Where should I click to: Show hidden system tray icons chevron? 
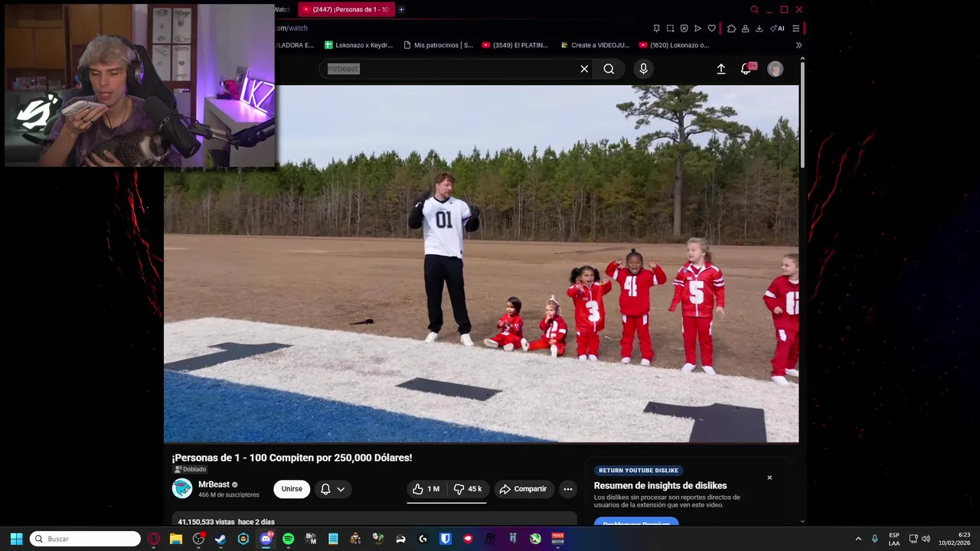[858, 539]
